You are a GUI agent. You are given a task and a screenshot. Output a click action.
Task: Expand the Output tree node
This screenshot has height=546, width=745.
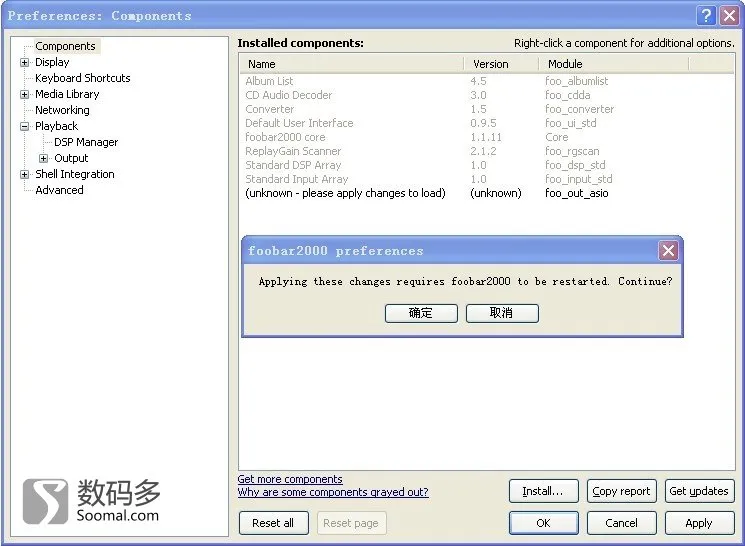[43, 158]
